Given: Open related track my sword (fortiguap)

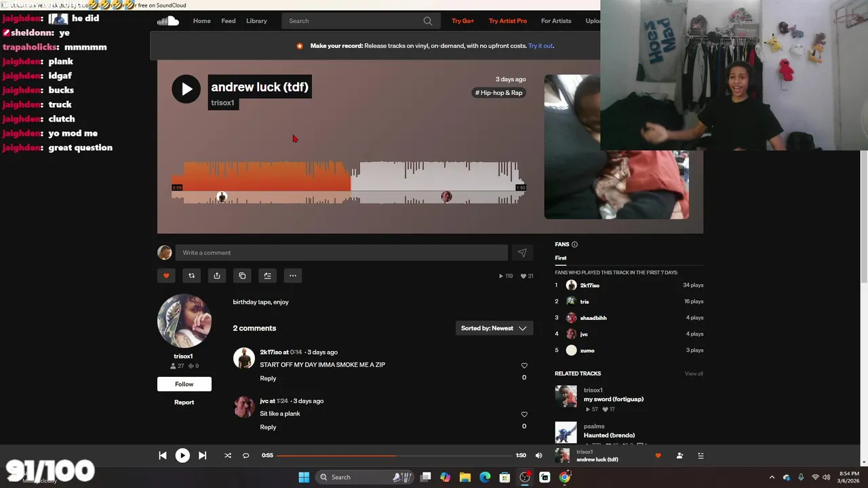Looking at the screenshot, I should 614,399.
